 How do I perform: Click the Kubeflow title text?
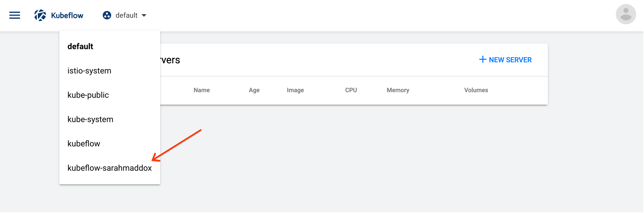67,15
